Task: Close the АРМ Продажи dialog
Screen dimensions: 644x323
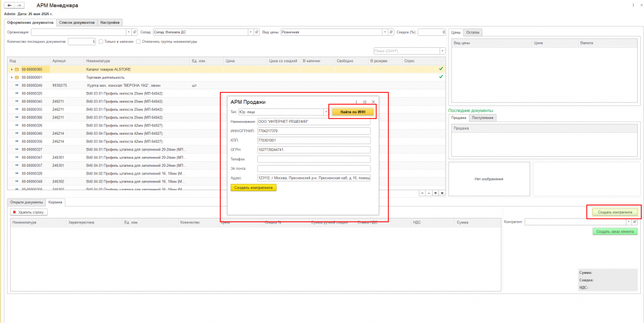Action: click(374, 101)
